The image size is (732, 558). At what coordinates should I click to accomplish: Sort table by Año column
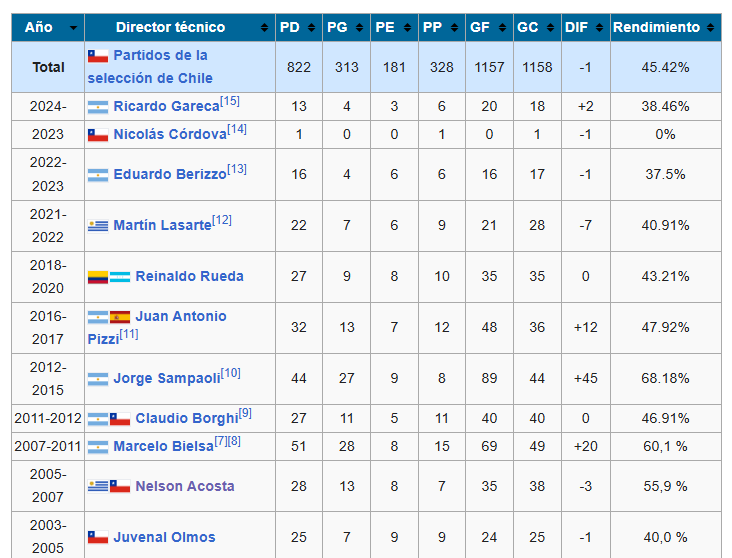(45, 27)
